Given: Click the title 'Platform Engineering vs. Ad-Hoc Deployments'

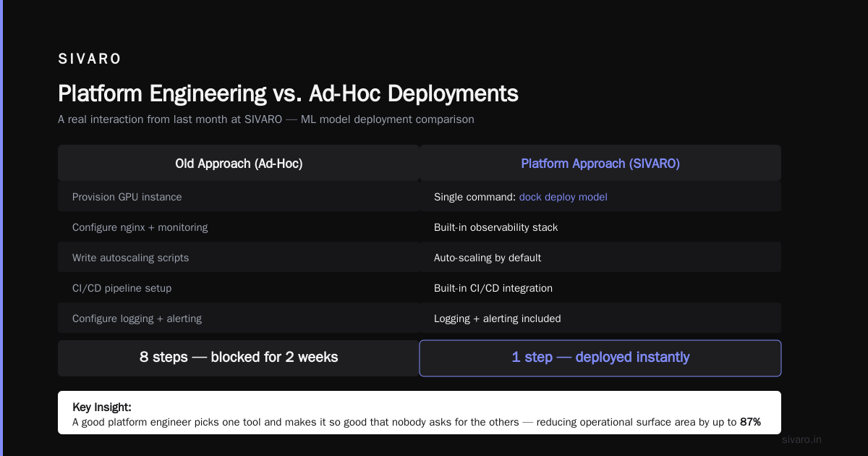Looking at the screenshot, I should (288, 93).
